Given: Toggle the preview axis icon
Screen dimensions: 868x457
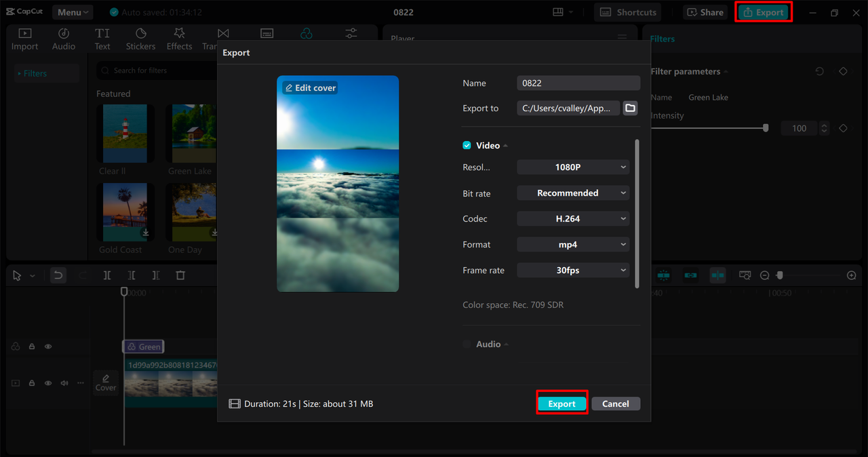Looking at the screenshot, I should tap(717, 275).
